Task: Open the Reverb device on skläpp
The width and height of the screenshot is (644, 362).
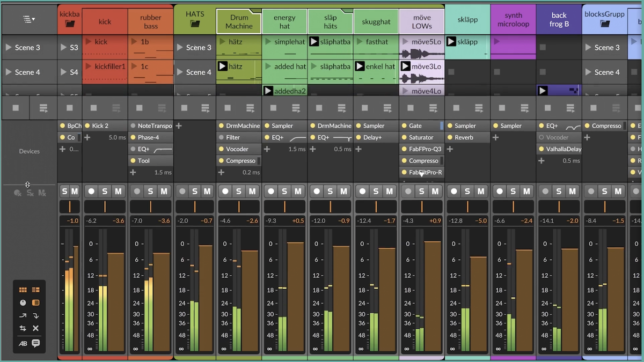Action: point(468,137)
